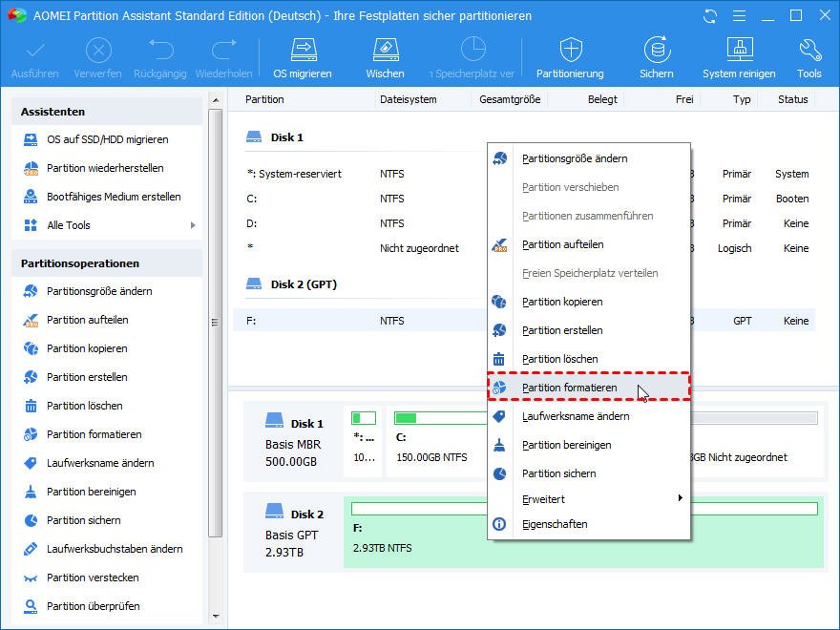Select OS auf SSD/HDD migrieren in sidebar
Viewport: 840px width, 630px height.
point(107,139)
